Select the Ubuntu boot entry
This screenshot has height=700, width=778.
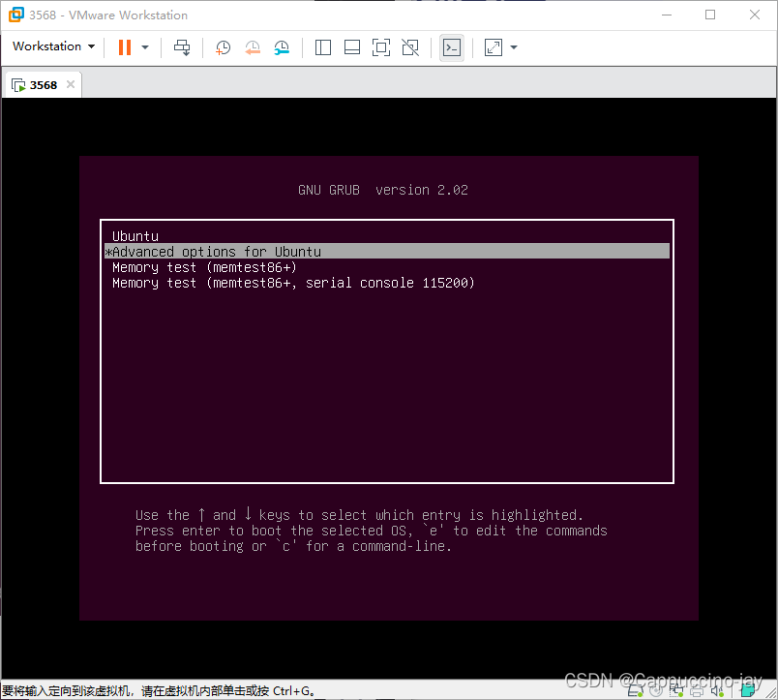tap(387, 236)
